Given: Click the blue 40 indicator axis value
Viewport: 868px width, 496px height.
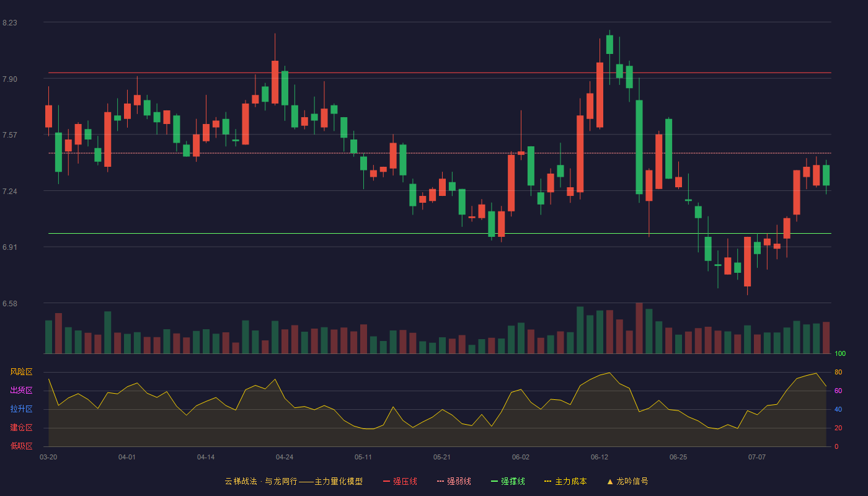Looking at the screenshot, I should [x=838, y=409].
